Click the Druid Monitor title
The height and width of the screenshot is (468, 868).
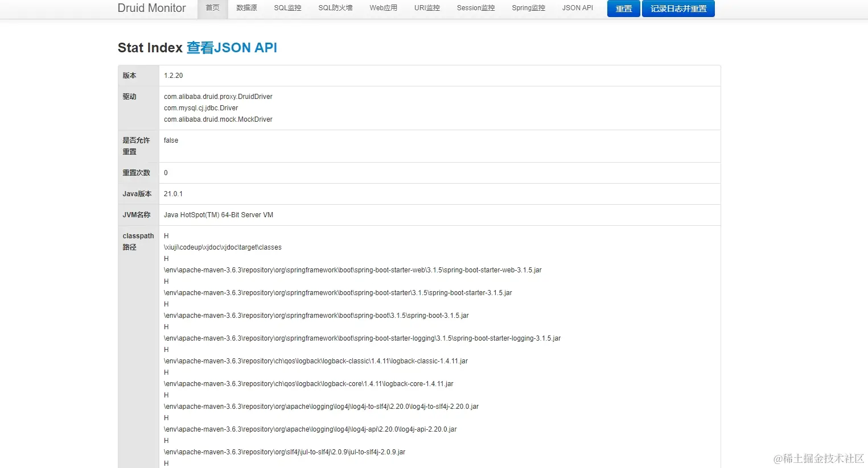(x=151, y=8)
